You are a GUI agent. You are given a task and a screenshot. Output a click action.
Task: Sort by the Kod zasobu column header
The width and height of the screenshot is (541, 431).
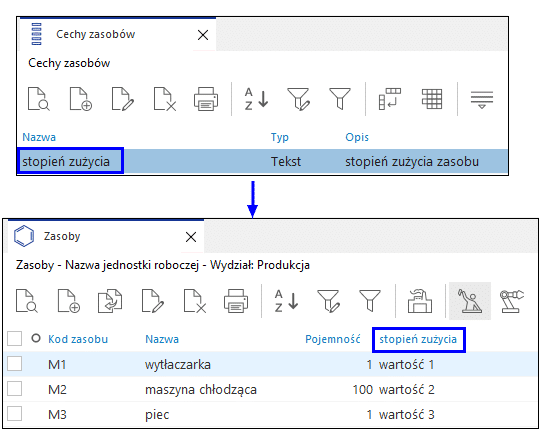(x=78, y=339)
